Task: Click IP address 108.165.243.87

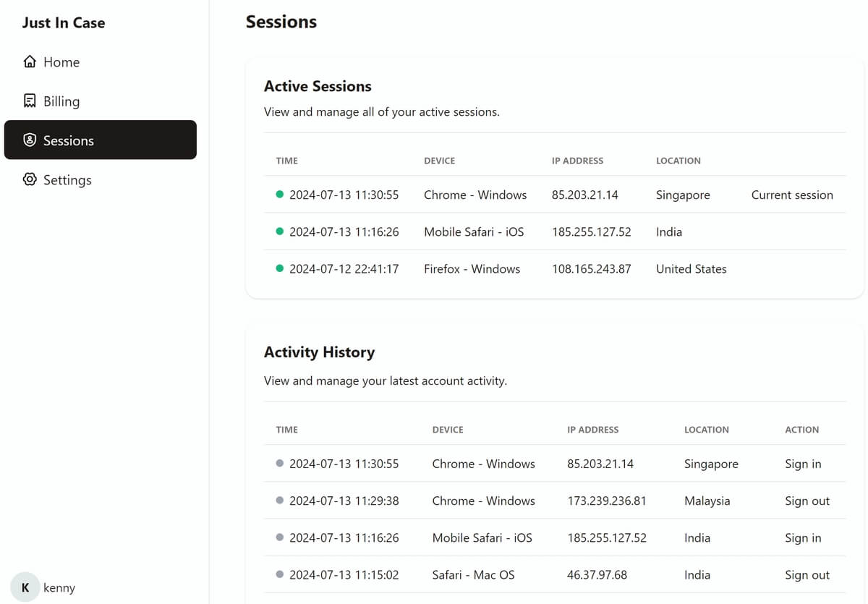Action: tap(591, 268)
